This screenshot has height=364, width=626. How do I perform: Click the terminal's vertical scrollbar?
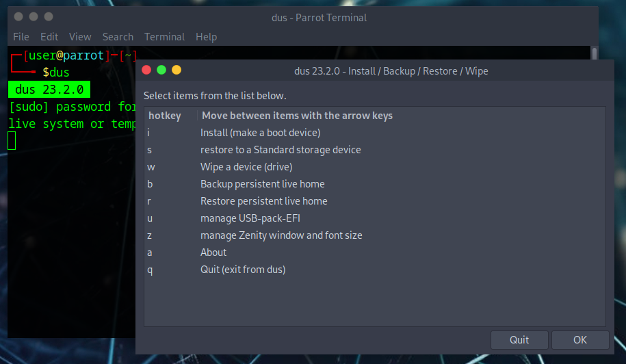(595, 55)
